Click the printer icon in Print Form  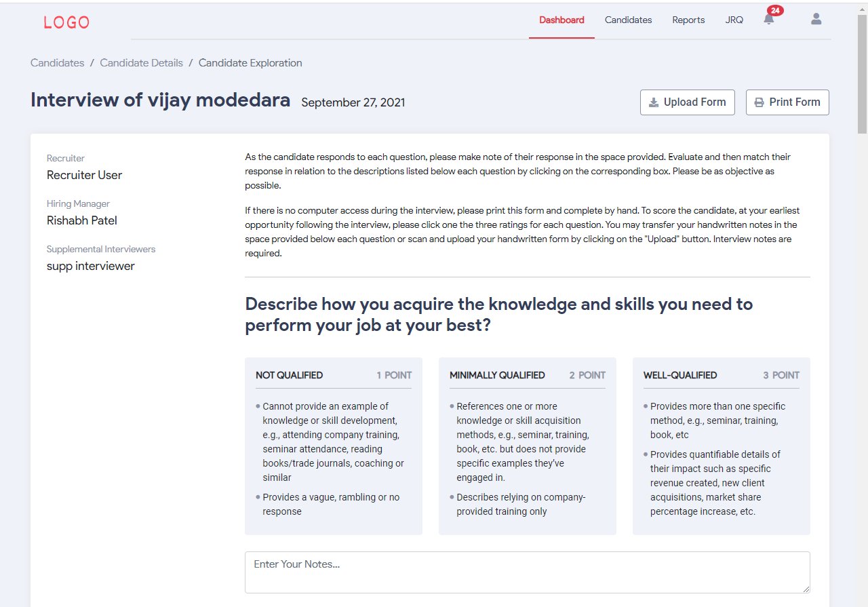coord(759,102)
